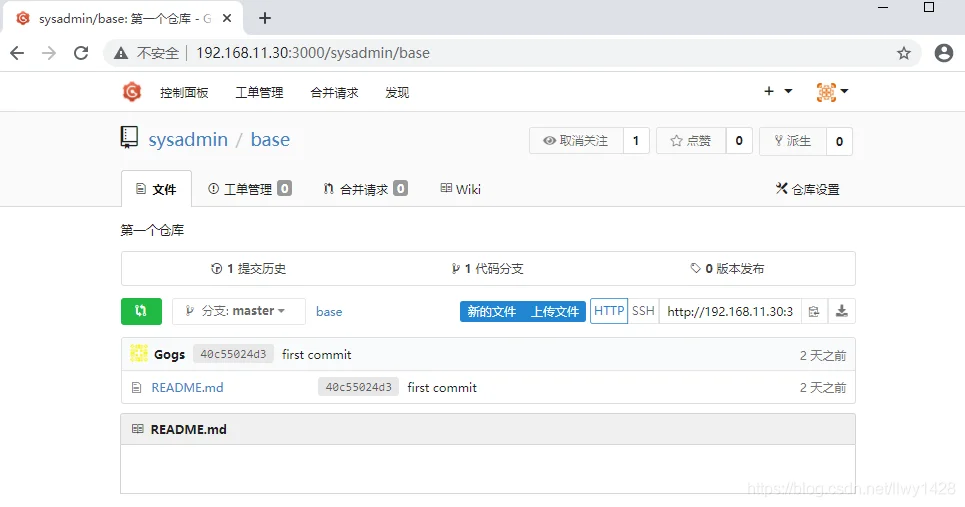Click the watchers count 1
965x507 pixels.
[636, 141]
